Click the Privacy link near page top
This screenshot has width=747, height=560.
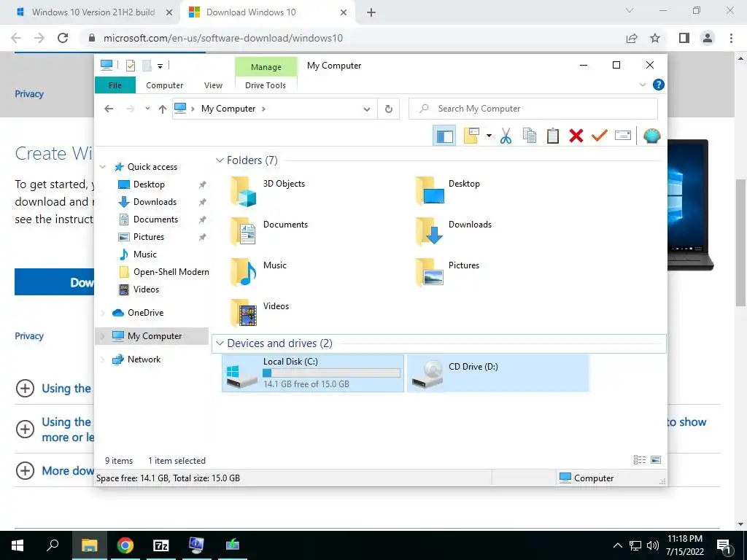pyautogui.click(x=29, y=94)
